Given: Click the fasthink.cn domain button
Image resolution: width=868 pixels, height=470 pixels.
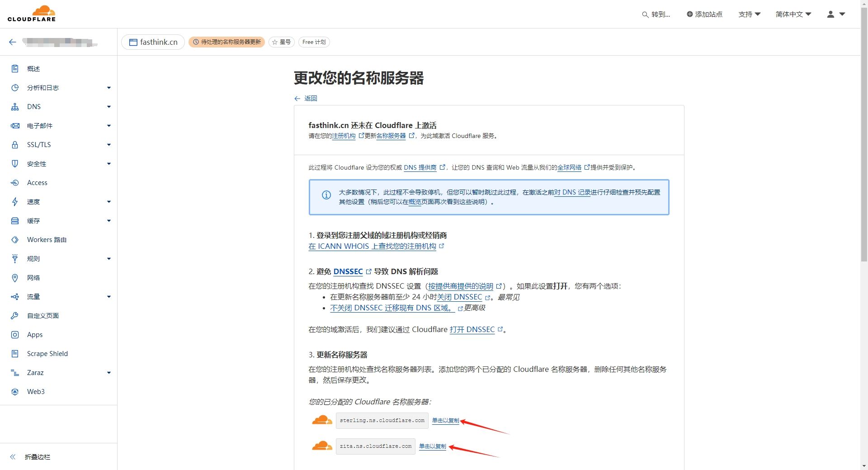Looking at the screenshot, I should (x=153, y=42).
